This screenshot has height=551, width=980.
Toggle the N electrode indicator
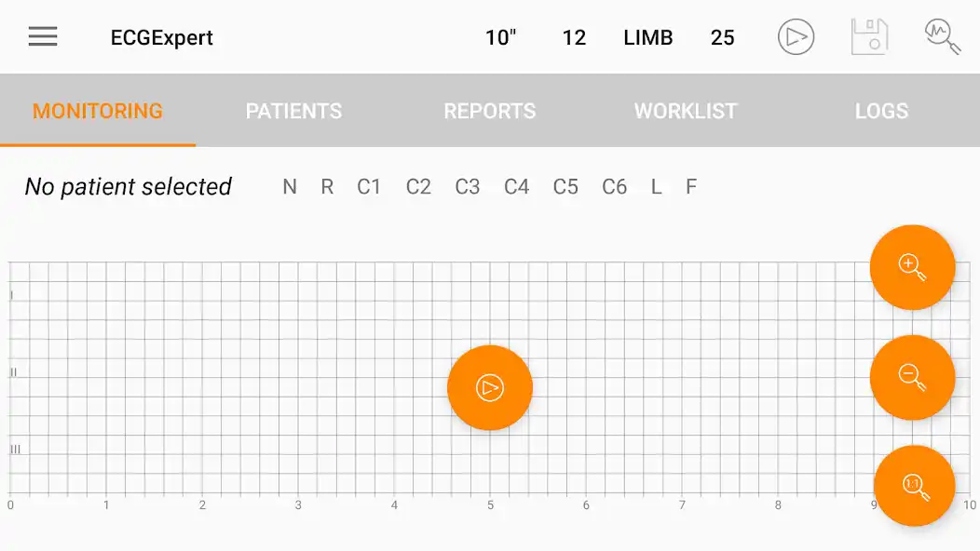click(289, 186)
